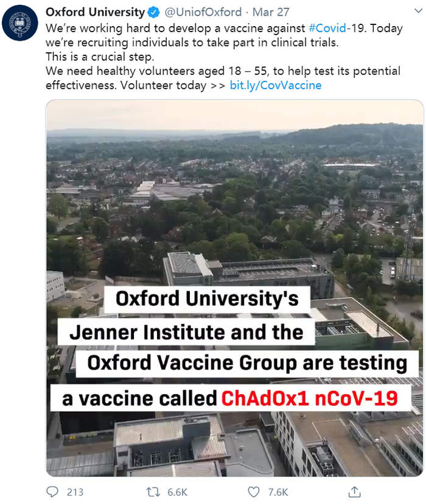Click the 6.6K retweets count
The width and height of the screenshot is (426, 504).
(x=177, y=492)
